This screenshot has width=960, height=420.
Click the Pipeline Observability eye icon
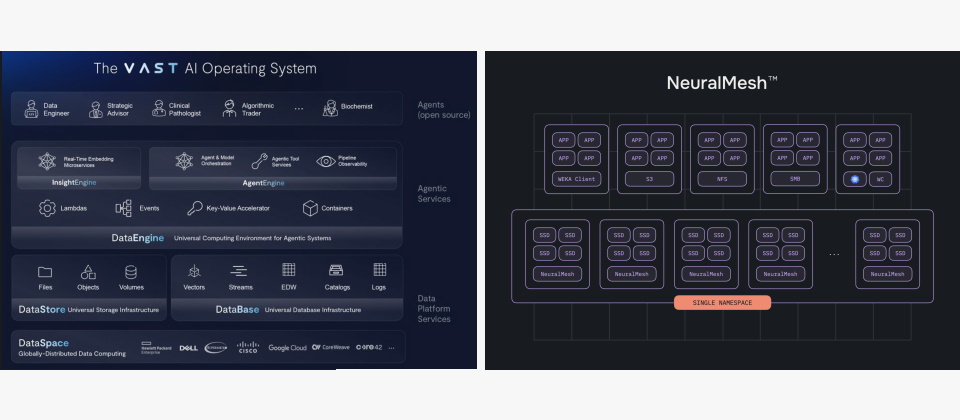[326, 161]
